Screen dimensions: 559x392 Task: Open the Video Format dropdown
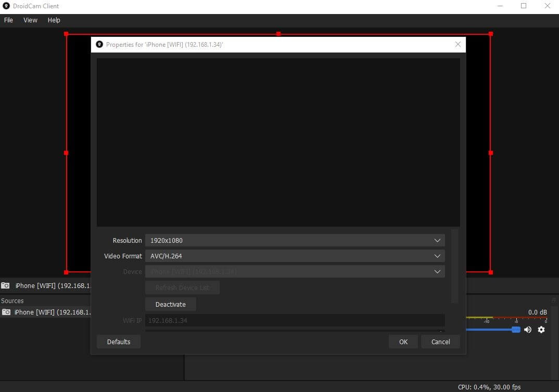coord(437,256)
